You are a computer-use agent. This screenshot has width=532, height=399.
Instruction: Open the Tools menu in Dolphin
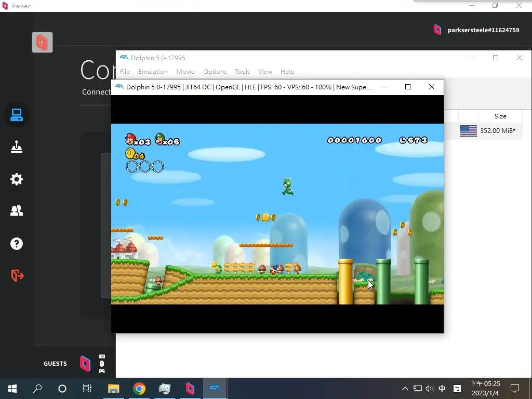[x=242, y=72]
